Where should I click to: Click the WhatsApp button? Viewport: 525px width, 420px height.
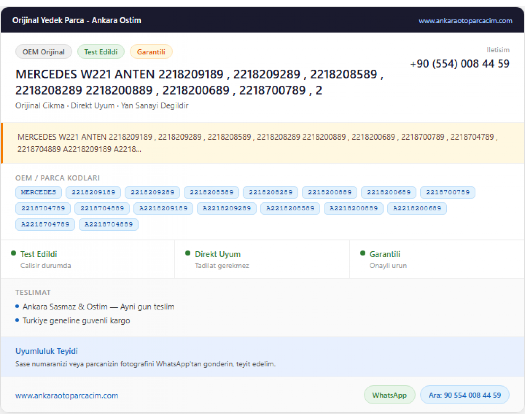coord(390,395)
